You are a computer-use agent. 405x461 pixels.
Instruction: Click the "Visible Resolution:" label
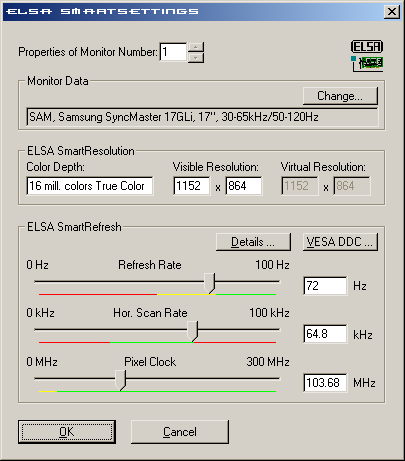[216, 167]
